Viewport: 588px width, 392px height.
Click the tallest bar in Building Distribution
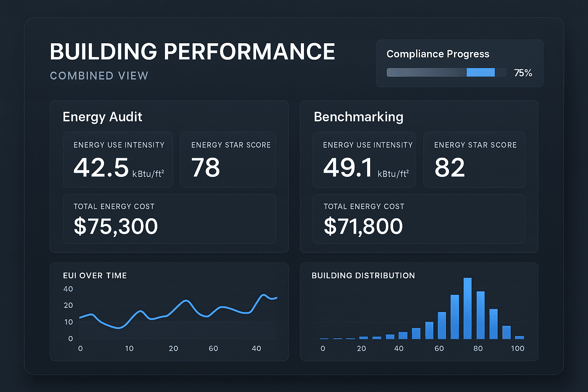pyautogui.click(x=467, y=308)
